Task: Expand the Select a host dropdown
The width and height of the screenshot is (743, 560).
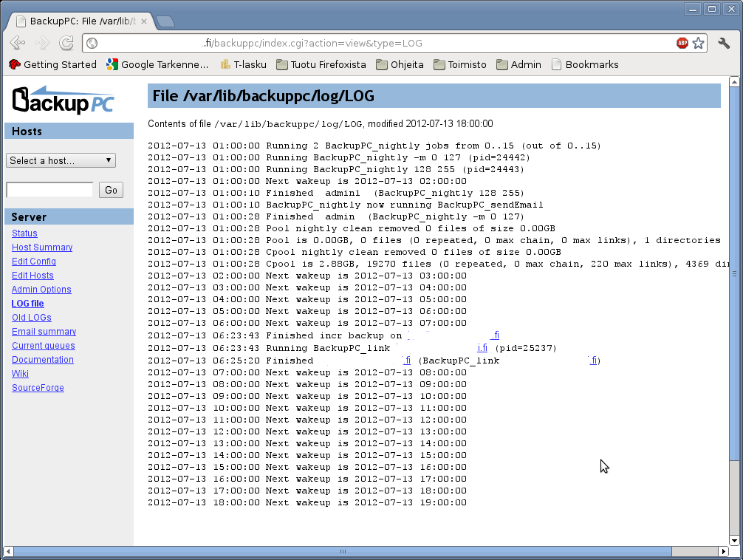Action: tap(61, 160)
